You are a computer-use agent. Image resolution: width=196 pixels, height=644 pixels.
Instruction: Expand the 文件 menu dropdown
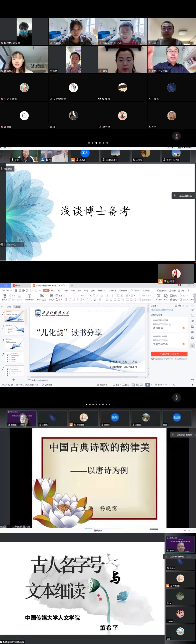tap(7, 291)
